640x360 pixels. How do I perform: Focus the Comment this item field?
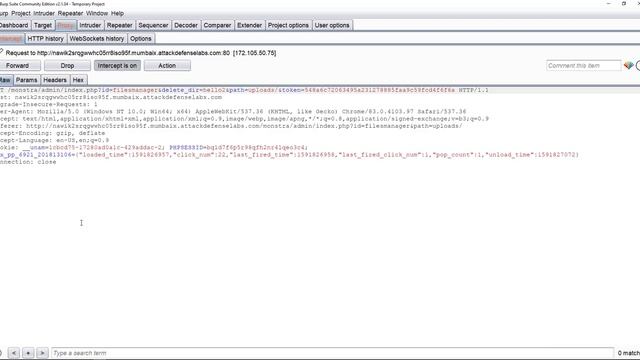click(584, 66)
